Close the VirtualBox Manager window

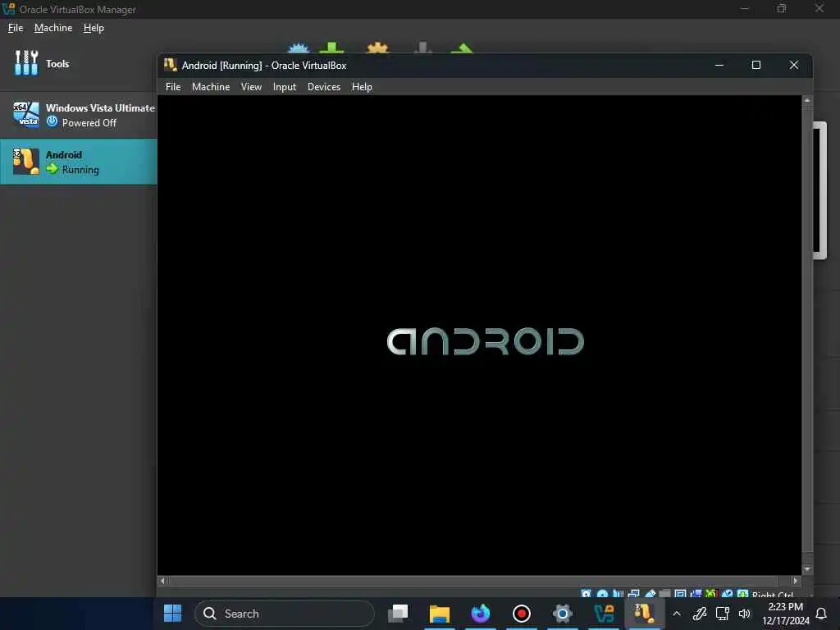pos(819,8)
